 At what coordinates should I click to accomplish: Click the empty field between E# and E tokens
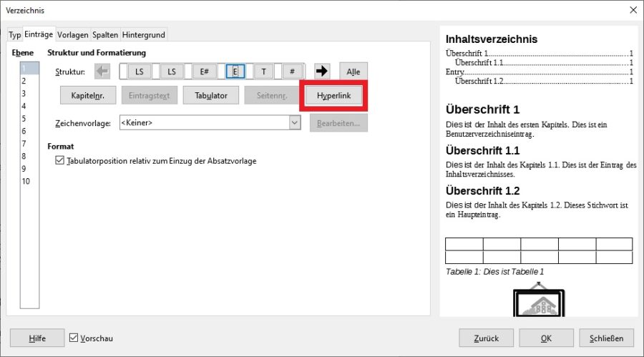pos(221,72)
